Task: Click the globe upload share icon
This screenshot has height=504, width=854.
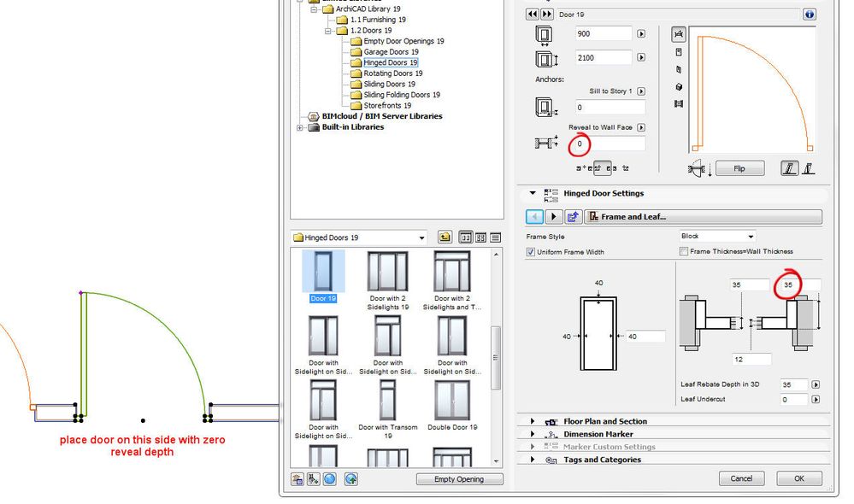Action: (x=351, y=479)
